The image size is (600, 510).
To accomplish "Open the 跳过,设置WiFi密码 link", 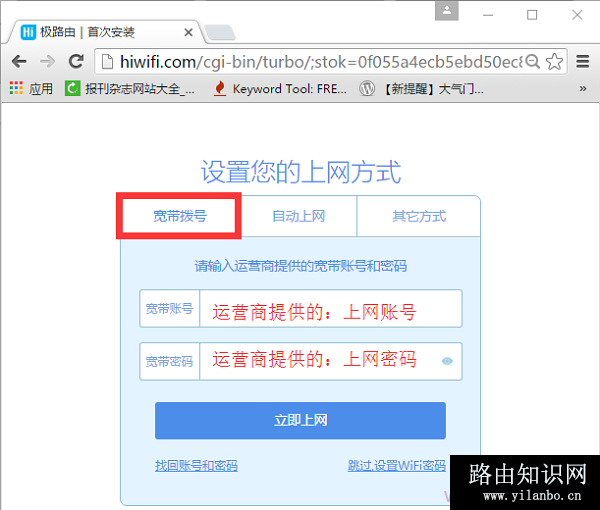I will [397, 466].
